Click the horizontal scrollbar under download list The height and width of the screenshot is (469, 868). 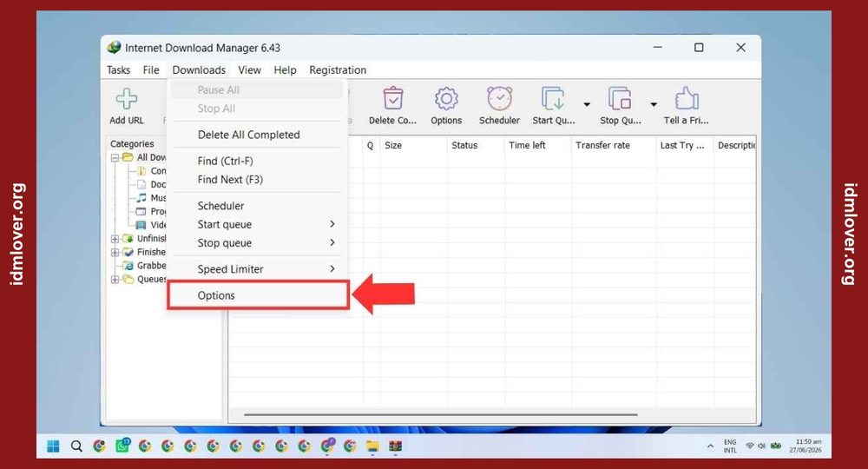(x=441, y=414)
